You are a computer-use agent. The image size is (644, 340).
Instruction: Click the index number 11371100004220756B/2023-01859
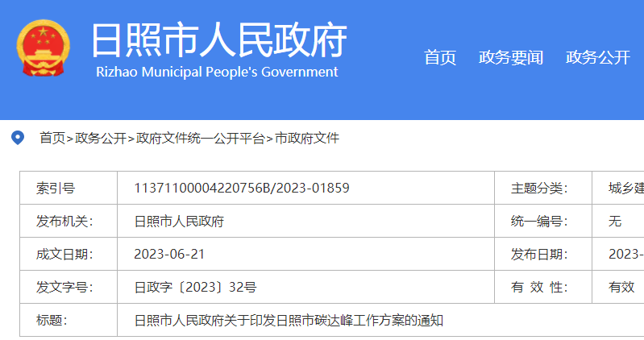tap(242, 189)
